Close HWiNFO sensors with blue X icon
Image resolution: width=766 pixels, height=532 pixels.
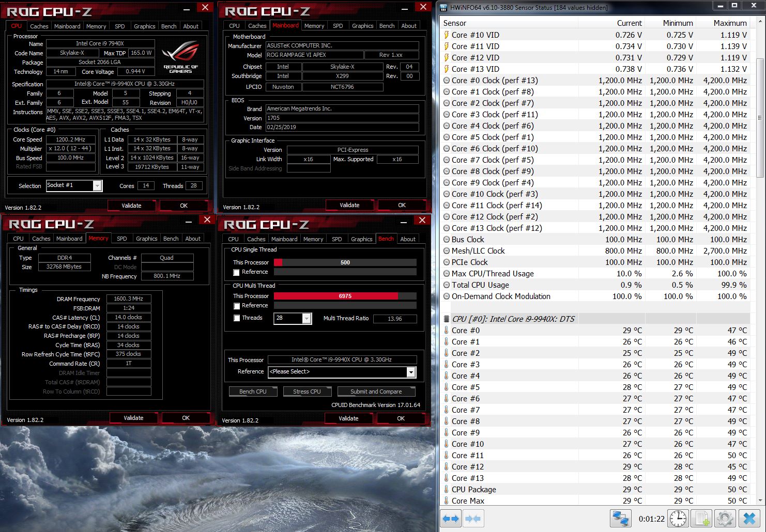point(749,519)
